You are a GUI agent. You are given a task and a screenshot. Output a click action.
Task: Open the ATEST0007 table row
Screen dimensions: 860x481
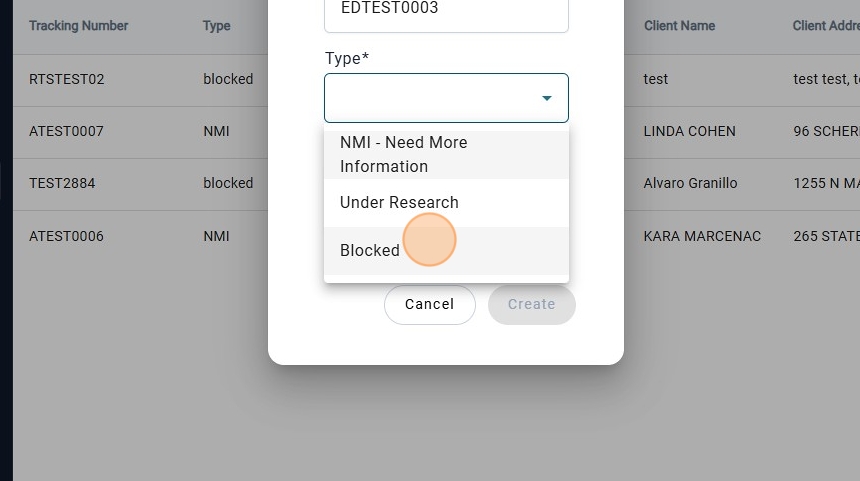[x=66, y=131]
